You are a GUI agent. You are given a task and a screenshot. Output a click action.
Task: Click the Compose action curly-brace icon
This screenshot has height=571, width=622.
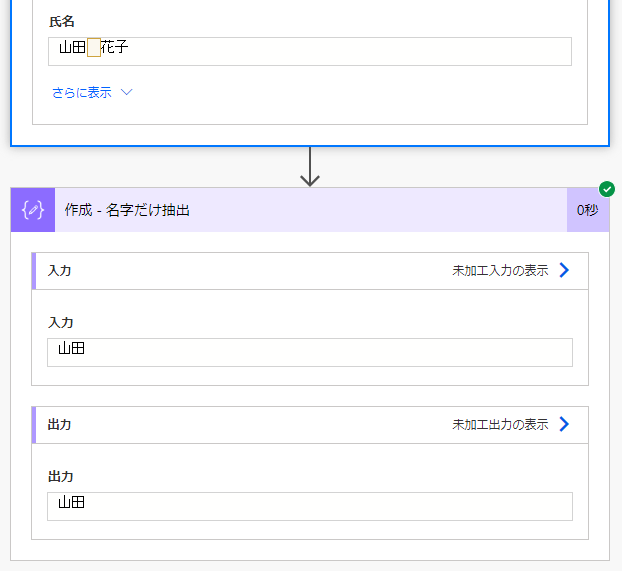point(33,210)
